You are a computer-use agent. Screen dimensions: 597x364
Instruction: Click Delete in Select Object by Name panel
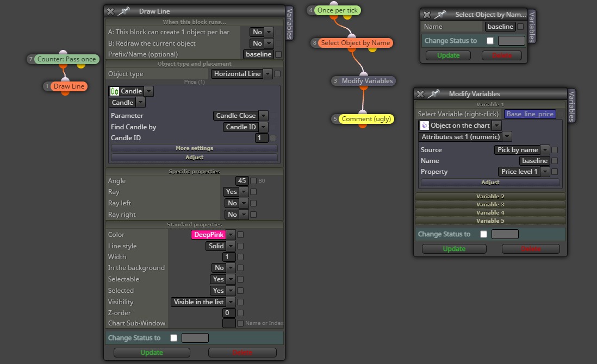click(501, 55)
